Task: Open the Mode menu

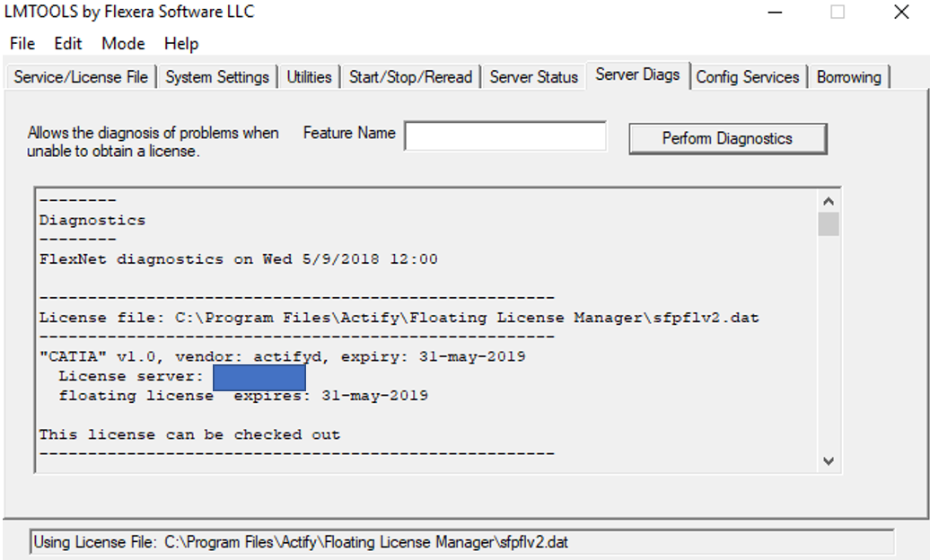Action: pos(123,44)
